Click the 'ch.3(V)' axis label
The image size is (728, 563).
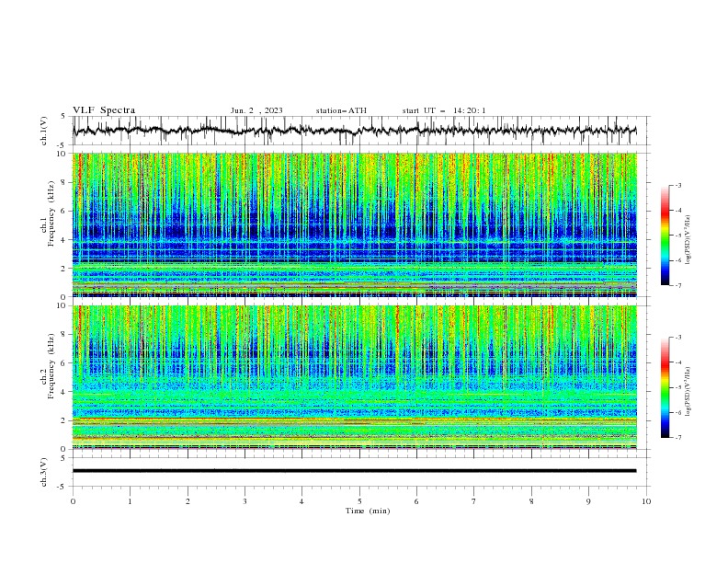coord(43,472)
